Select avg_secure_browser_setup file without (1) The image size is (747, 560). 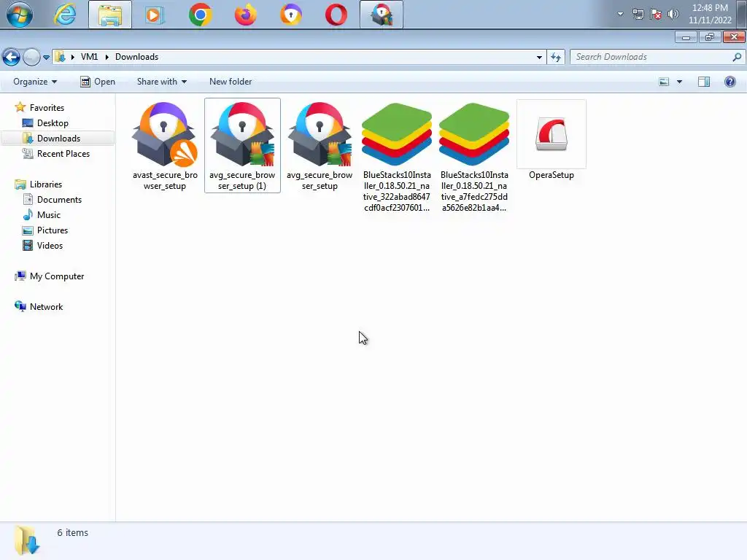(x=320, y=145)
